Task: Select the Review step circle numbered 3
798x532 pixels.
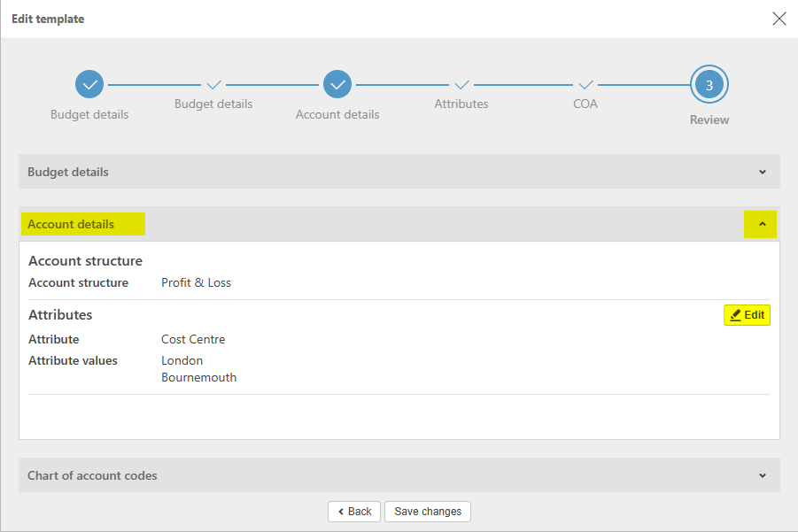Action: click(x=709, y=85)
